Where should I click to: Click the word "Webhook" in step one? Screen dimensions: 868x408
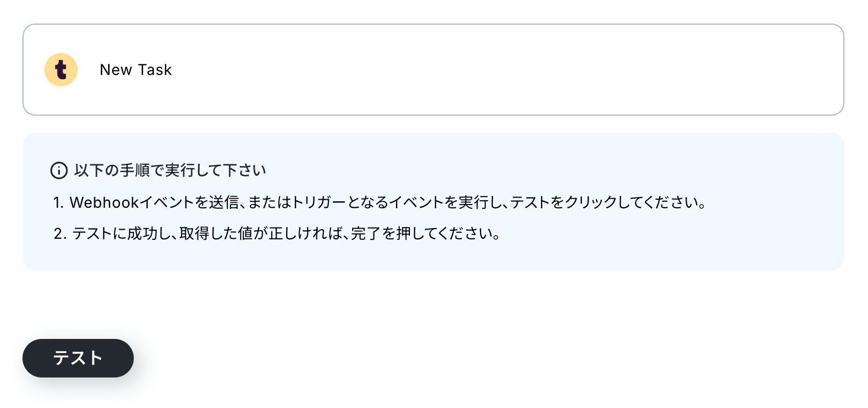pyautogui.click(x=104, y=202)
